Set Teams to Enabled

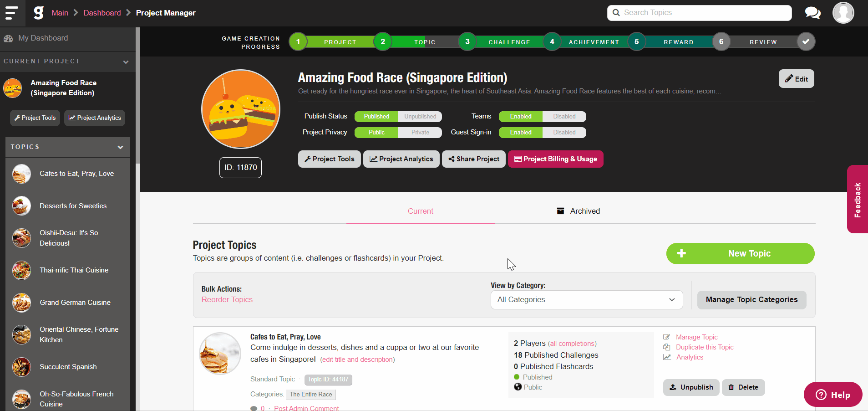(521, 117)
